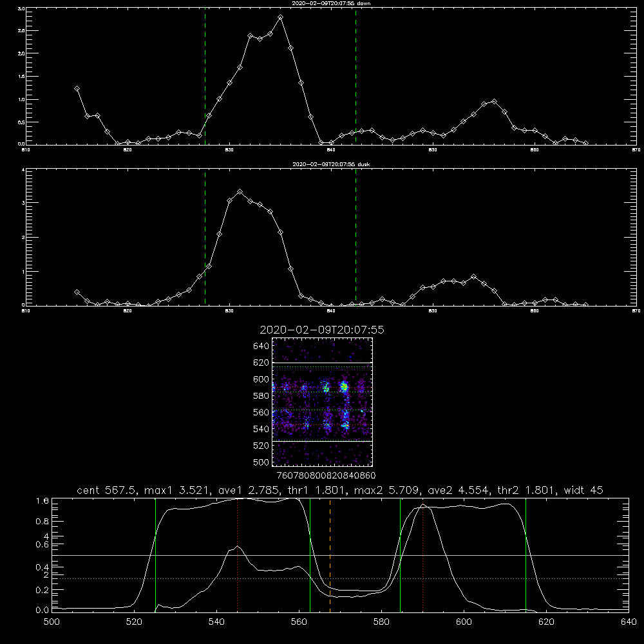Click the dusk plot title '2020-02-09T20:07:55 dusk'

tap(331, 164)
